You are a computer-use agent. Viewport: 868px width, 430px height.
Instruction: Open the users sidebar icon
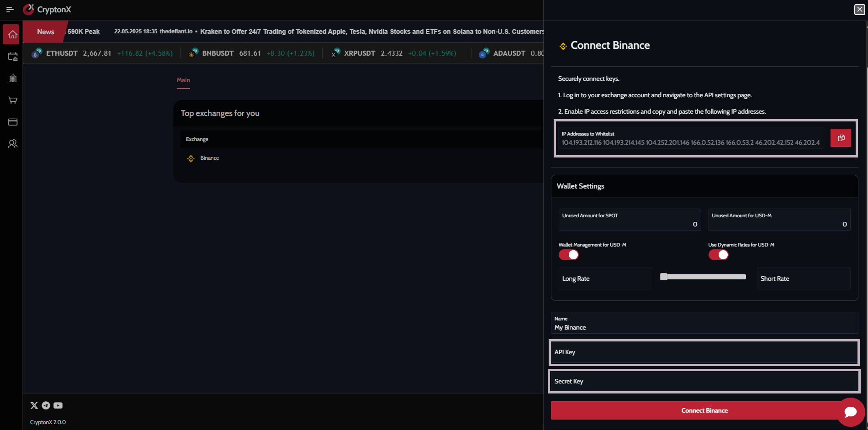pos(13,144)
